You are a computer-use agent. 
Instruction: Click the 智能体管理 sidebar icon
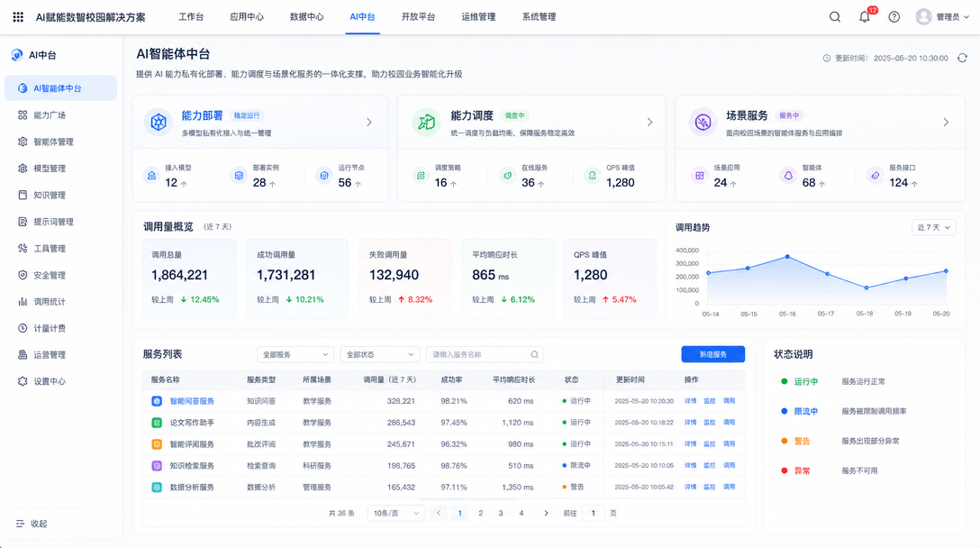click(23, 142)
